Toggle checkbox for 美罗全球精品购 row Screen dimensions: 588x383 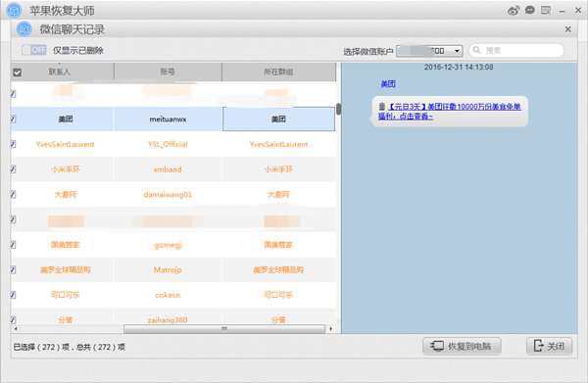click(x=13, y=269)
